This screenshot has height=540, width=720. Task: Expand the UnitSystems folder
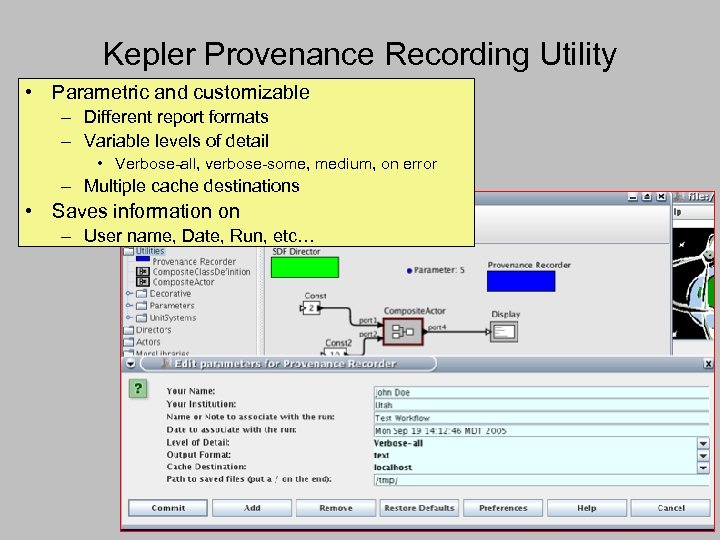point(129,317)
